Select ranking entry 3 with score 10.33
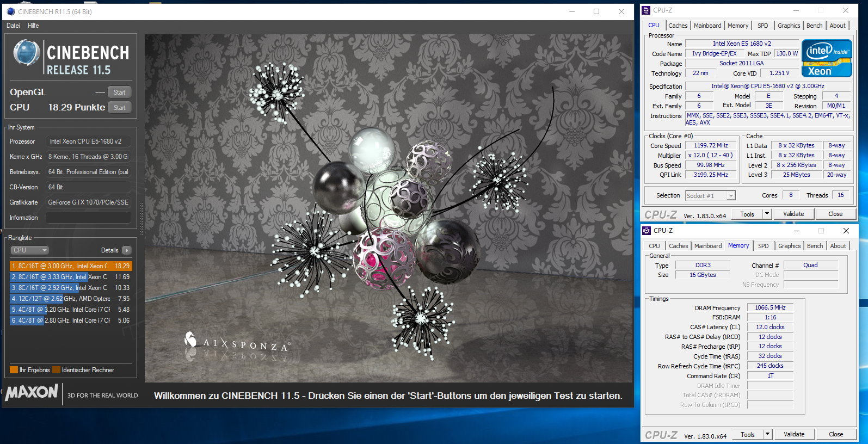 71,288
